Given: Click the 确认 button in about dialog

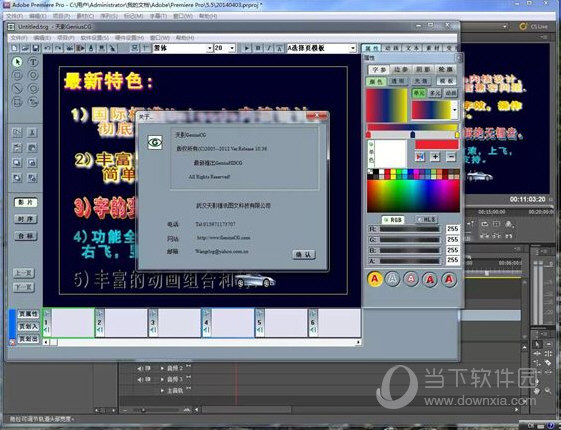Looking at the screenshot, I should tap(304, 254).
